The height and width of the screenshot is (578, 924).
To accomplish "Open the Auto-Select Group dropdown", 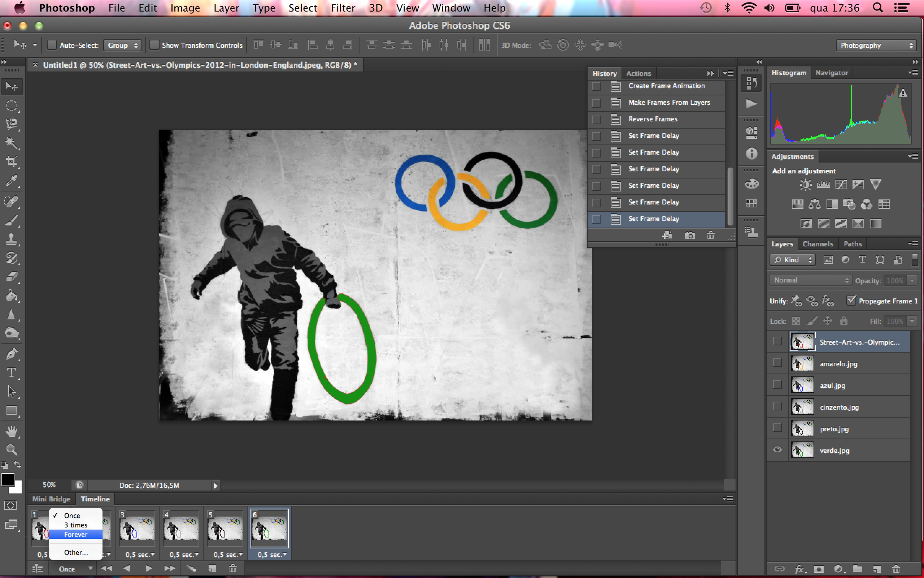I will (122, 45).
